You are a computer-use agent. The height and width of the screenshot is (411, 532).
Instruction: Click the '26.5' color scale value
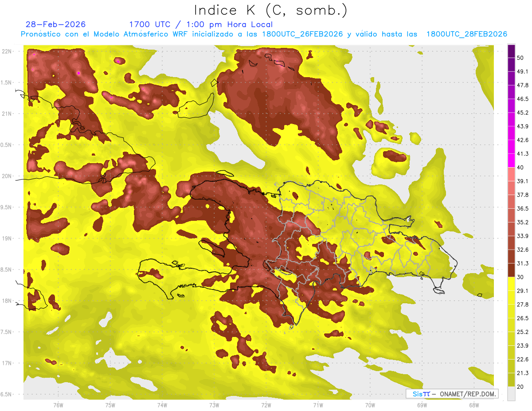click(523, 318)
